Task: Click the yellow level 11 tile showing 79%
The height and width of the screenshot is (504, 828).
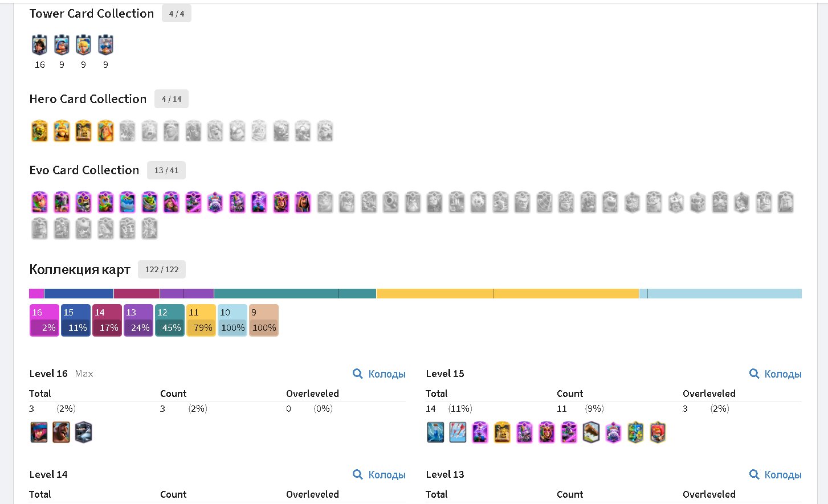Action: click(x=201, y=321)
